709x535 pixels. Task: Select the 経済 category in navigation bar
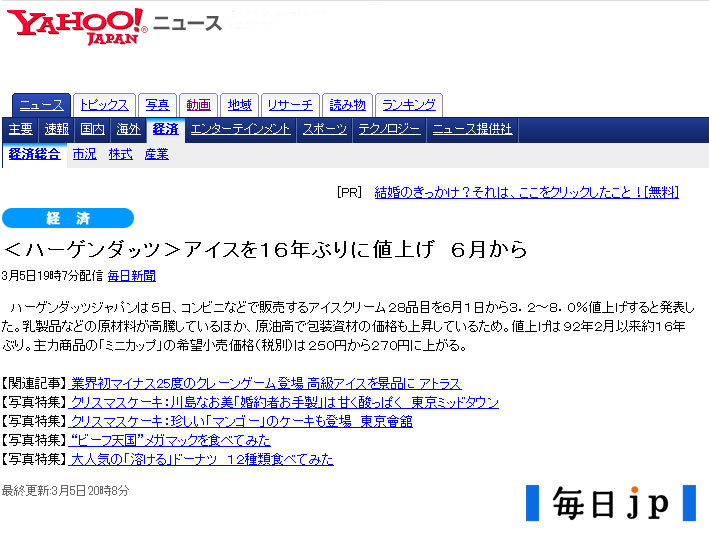[x=165, y=129]
